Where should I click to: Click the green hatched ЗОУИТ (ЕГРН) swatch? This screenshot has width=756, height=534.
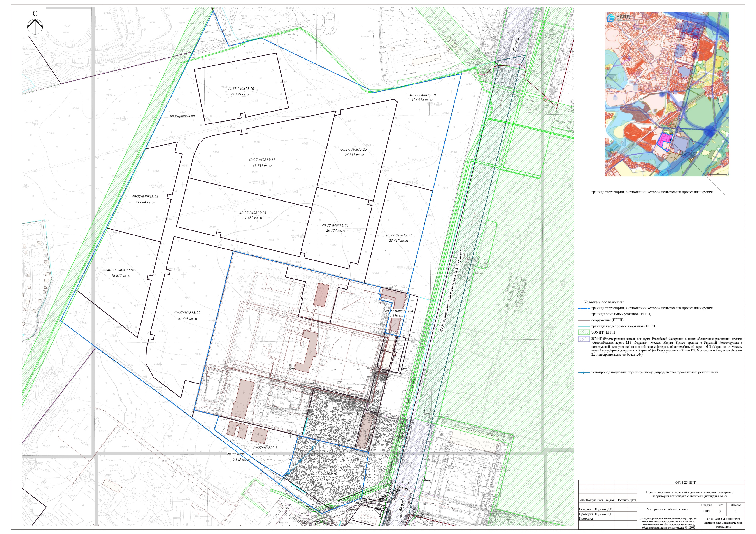click(584, 332)
